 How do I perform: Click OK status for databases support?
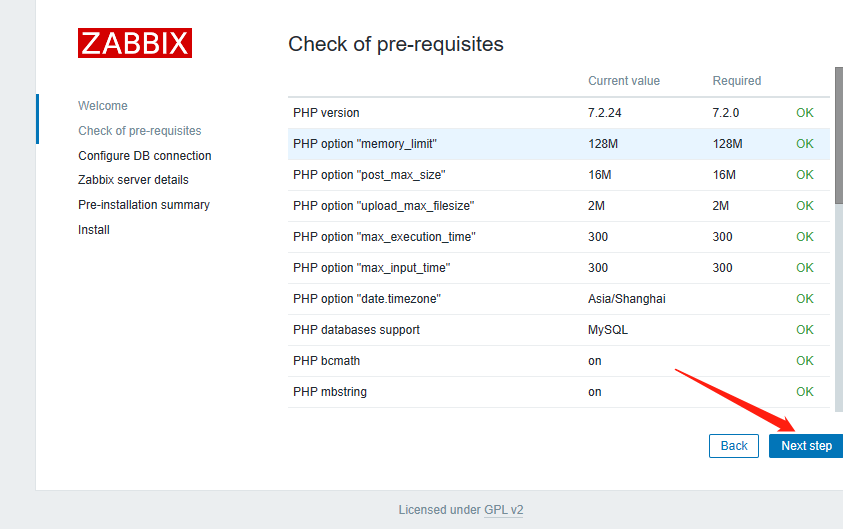[804, 330]
